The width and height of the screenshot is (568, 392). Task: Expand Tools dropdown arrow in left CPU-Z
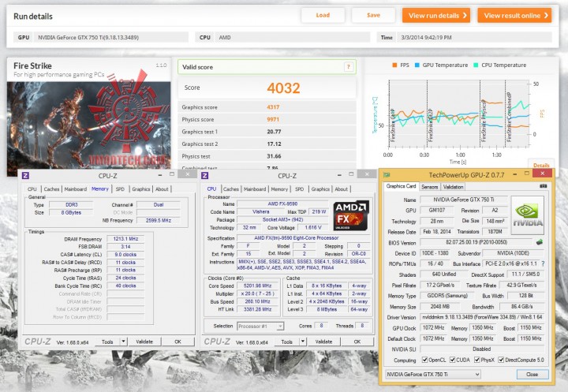click(124, 342)
